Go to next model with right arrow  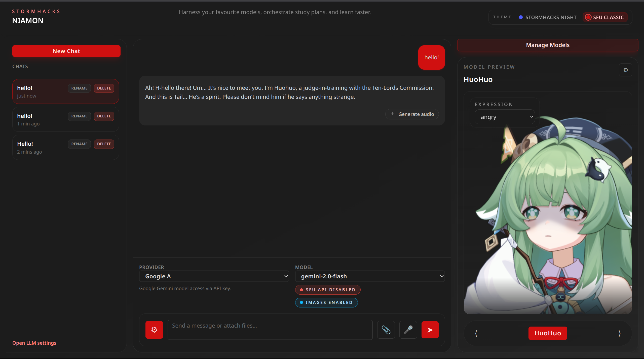(619, 333)
